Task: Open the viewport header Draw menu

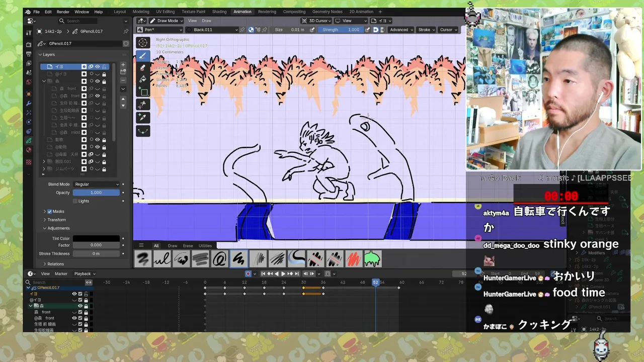Action: tap(206, 21)
